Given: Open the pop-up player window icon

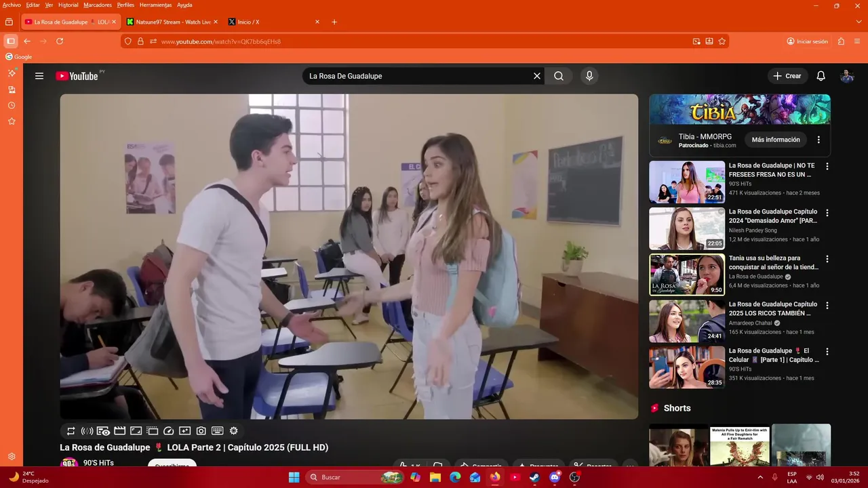Looking at the screenshot, I should (152, 430).
